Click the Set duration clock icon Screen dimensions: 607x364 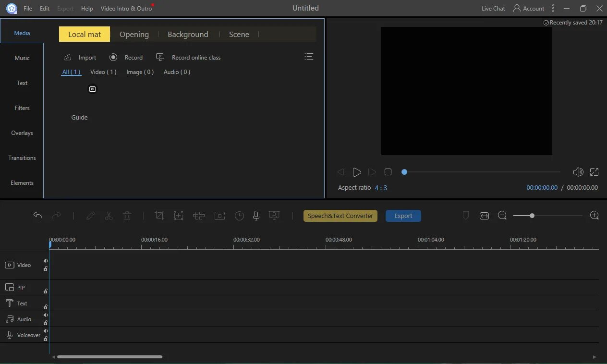click(239, 216)
